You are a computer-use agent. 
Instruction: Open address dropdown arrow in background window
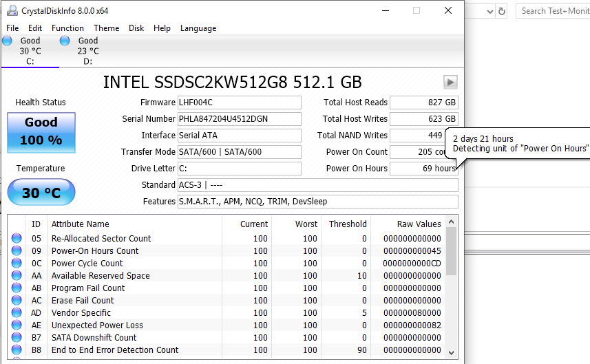coord(490,11)
